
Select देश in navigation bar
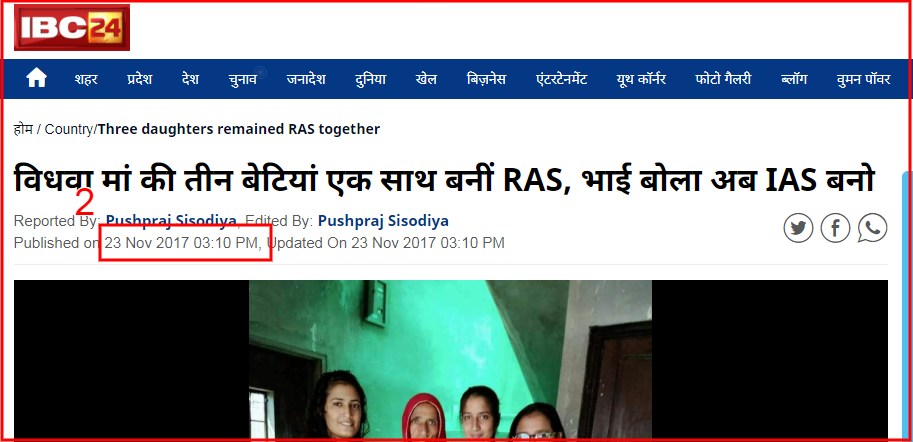tap(190, 79)
